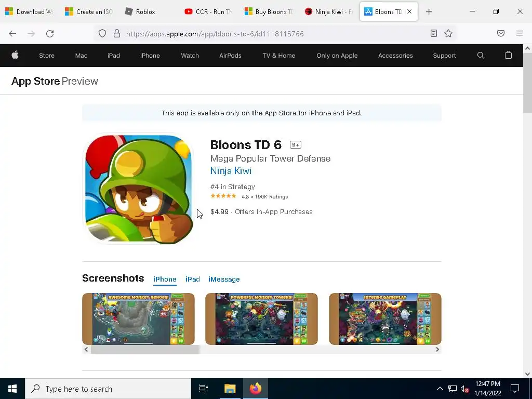The height and width of the screenshot is (399, 532).
Task: Toggle reader view icon in address bar
Action: (x=433, y=33)
